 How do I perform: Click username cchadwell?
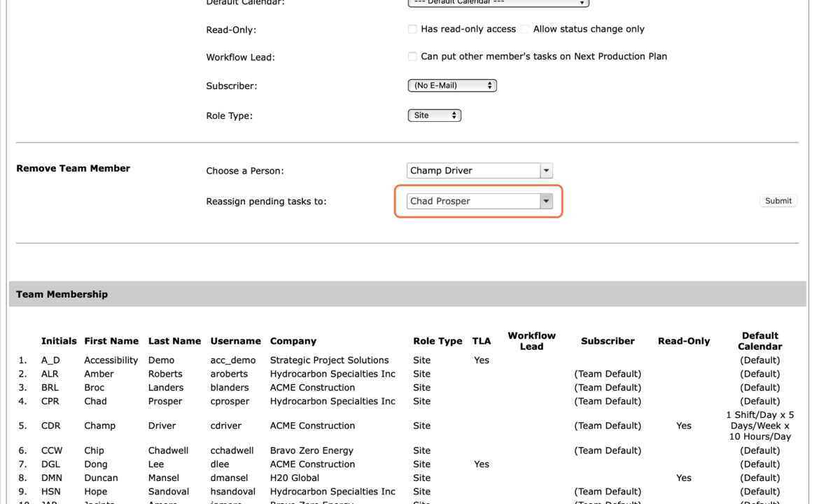[x=232, y=450]
